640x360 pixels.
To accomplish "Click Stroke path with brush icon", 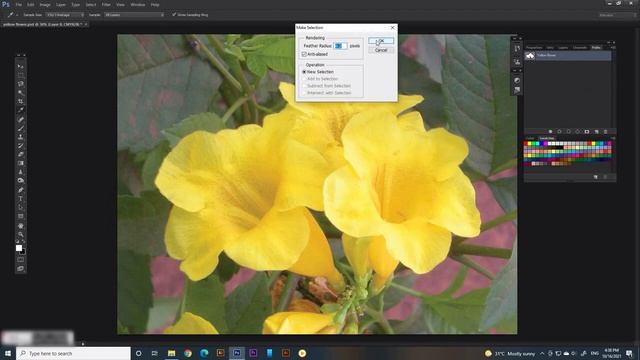I will 559,131.
